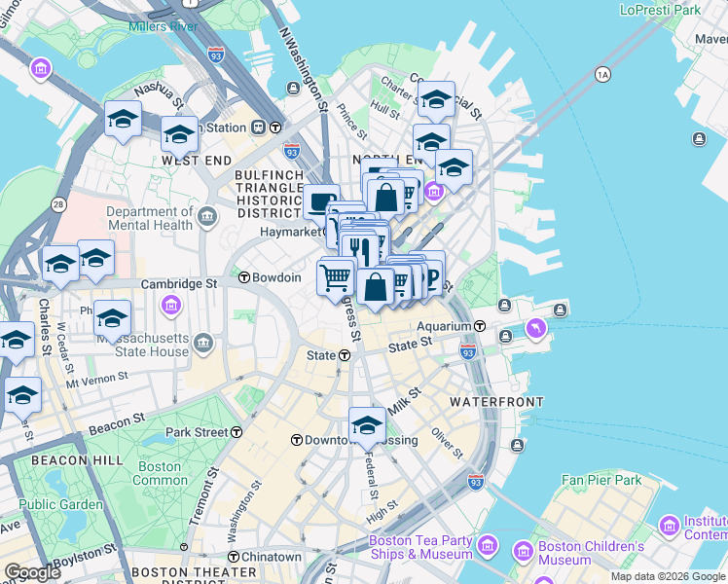This screenshot has height=584, width=728.
Task: Open the Department of Mental Health icon
Action: 207,217
